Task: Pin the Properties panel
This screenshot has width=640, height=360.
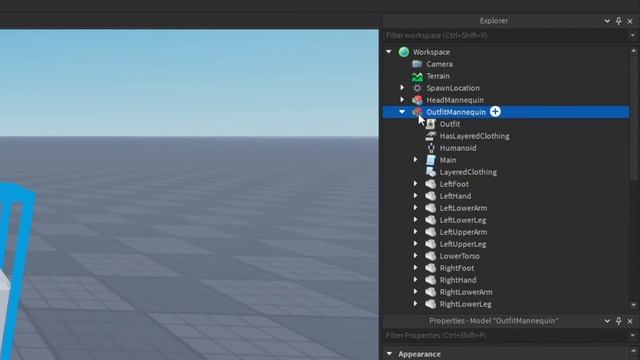Action: 619,321
